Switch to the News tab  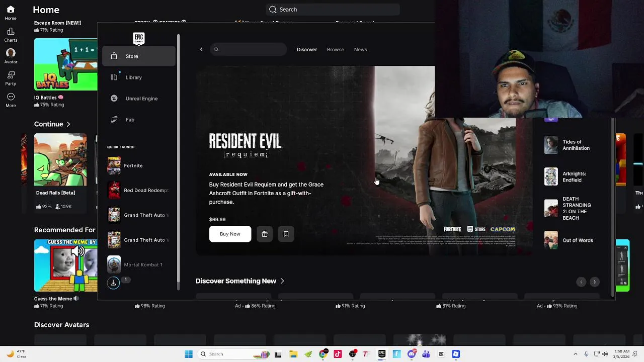[360, 49]
